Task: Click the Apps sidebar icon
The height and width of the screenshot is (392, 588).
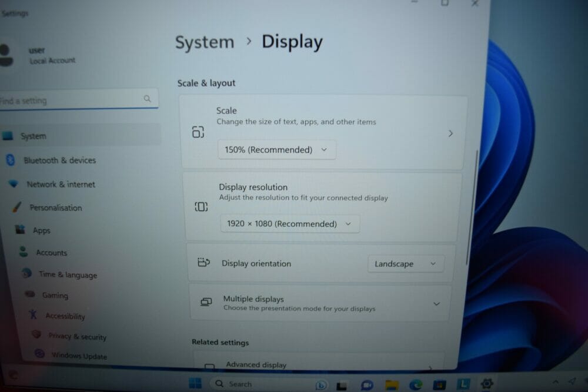Action: [20, 229]
